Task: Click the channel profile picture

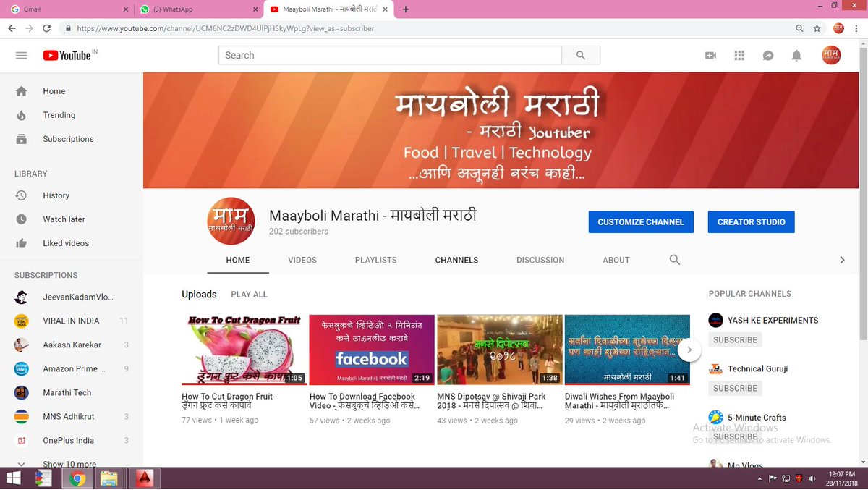Action: 231,221
